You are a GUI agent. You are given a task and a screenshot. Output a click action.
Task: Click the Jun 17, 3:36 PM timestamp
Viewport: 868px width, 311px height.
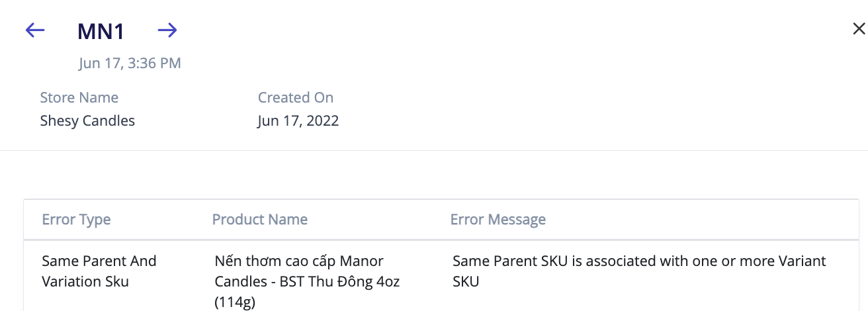(x=130, y=64)
